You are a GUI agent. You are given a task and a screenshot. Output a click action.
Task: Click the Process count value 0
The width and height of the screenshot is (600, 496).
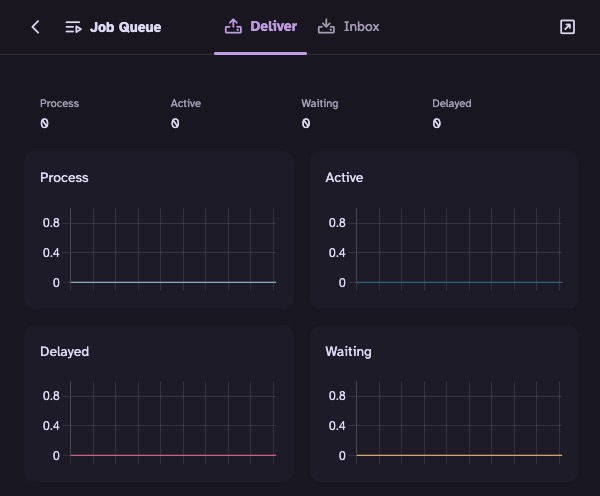(44, 123)
